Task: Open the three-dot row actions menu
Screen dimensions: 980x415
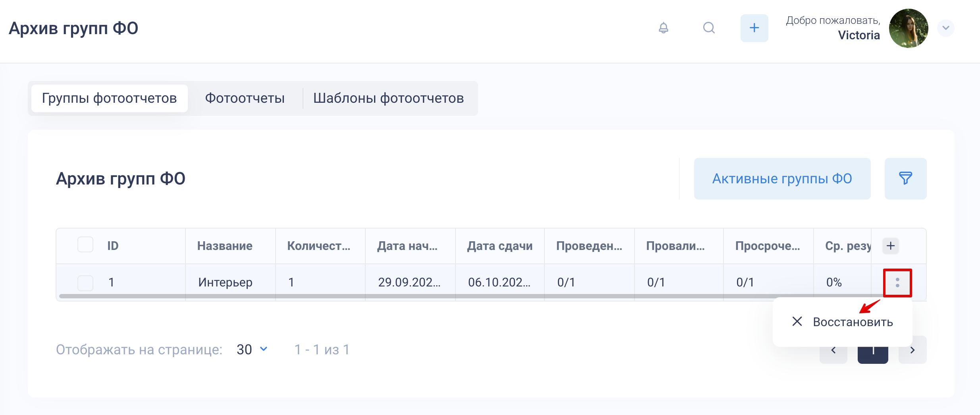Action: coord(897,282)
